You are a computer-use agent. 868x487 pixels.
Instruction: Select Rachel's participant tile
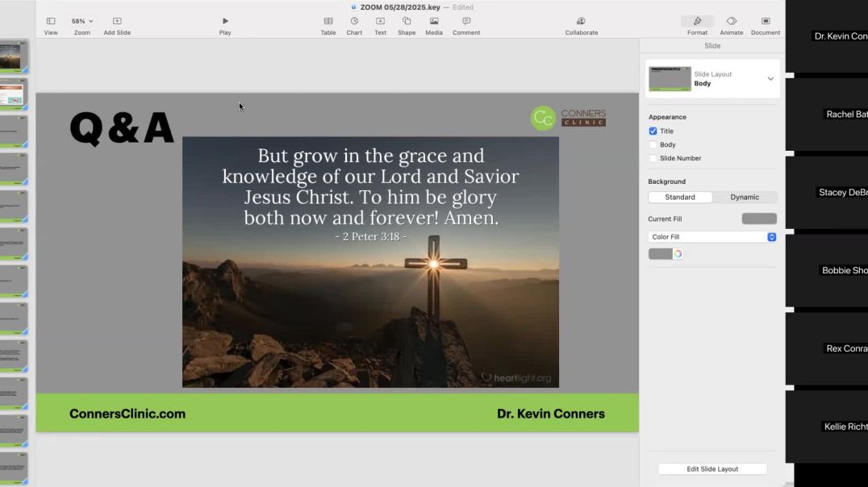coord(827,114)
